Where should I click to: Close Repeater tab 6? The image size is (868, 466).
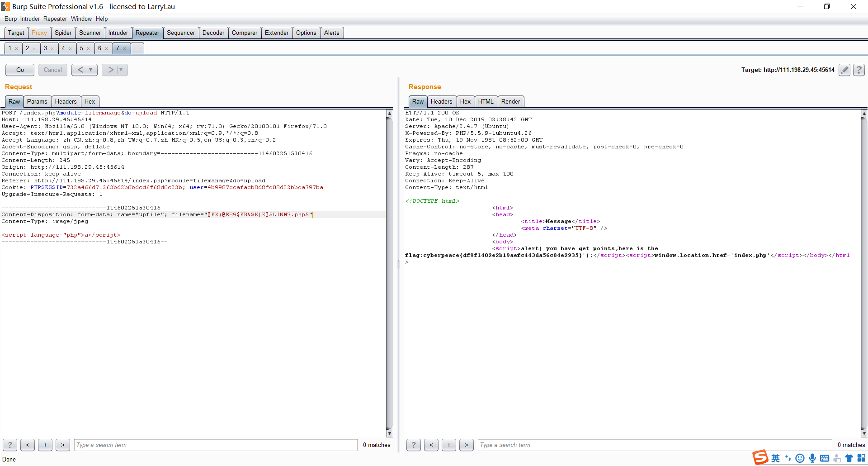(107, 49)
